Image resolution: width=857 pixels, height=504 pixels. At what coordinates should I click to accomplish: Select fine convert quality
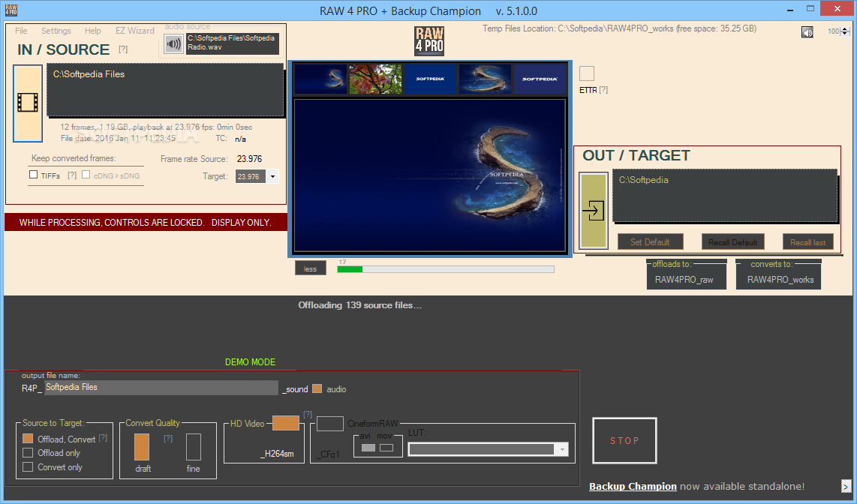point(194,447)
